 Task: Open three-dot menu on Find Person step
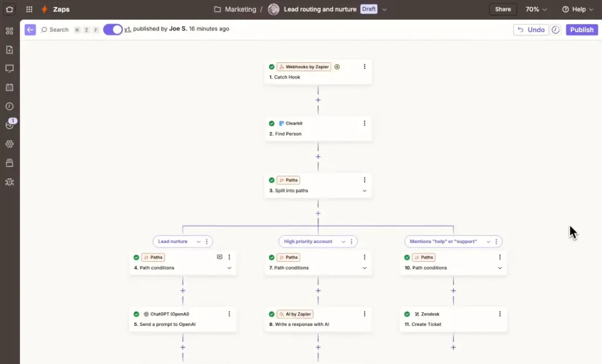(x=364, y=123)
